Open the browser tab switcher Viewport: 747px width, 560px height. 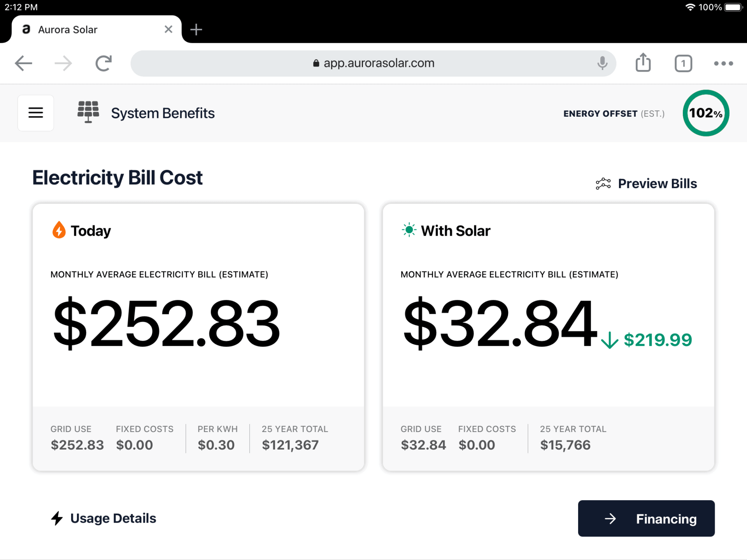tap(683, 63)
